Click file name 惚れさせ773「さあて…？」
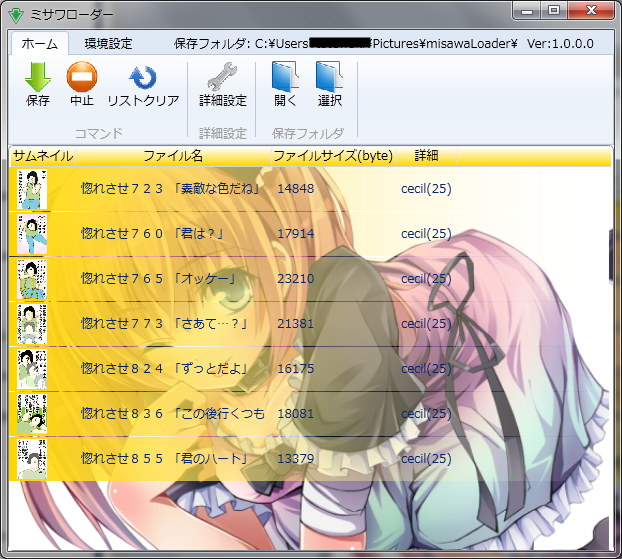 pyautogui.click(x=165, y=324)
